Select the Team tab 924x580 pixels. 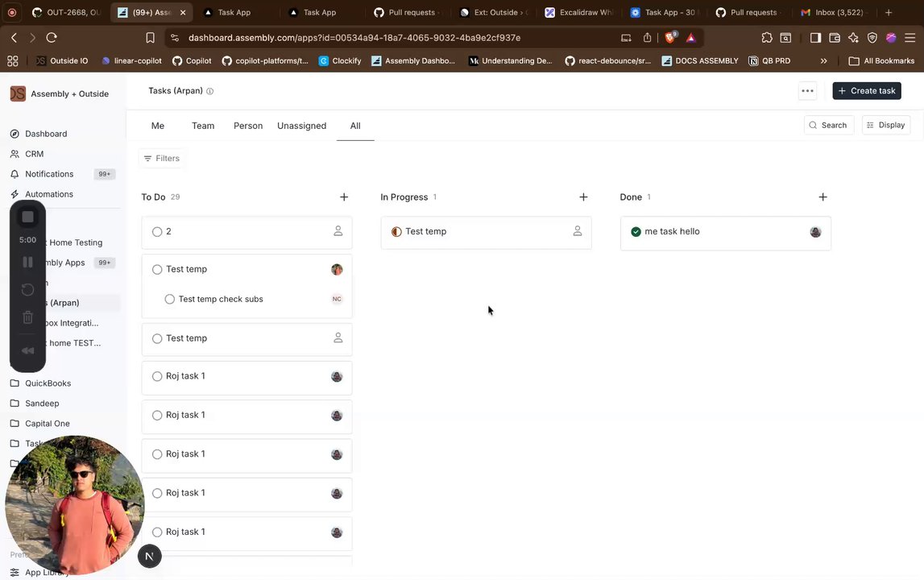pyautogui.click(x=203, y=126)
